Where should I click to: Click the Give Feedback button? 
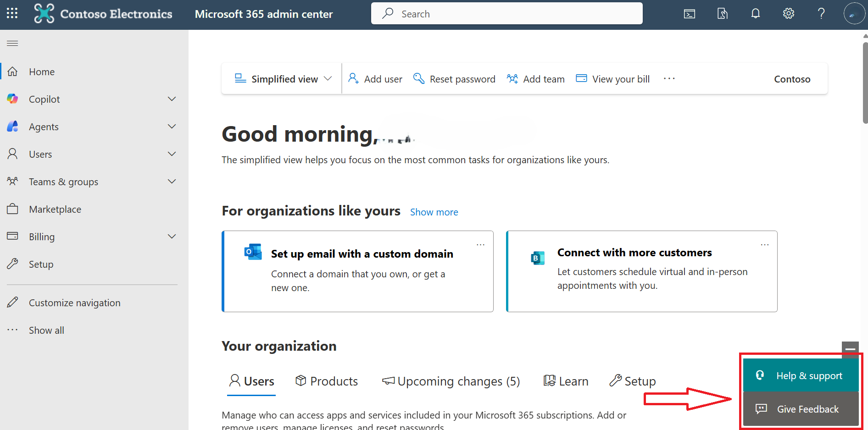click(801, 409)
